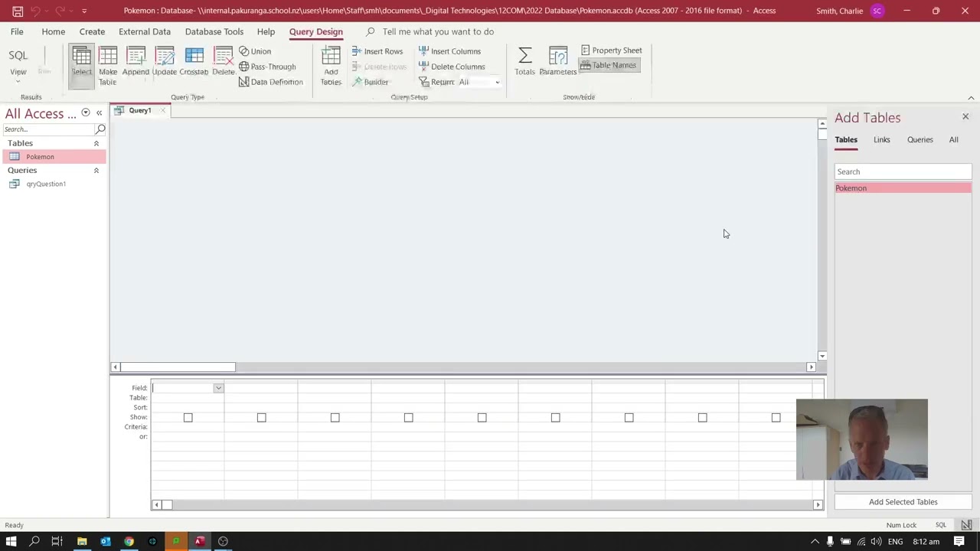Viewport: 980px width, 551px height.
Task: Collapse the Queries group
Action: point(96,171)
